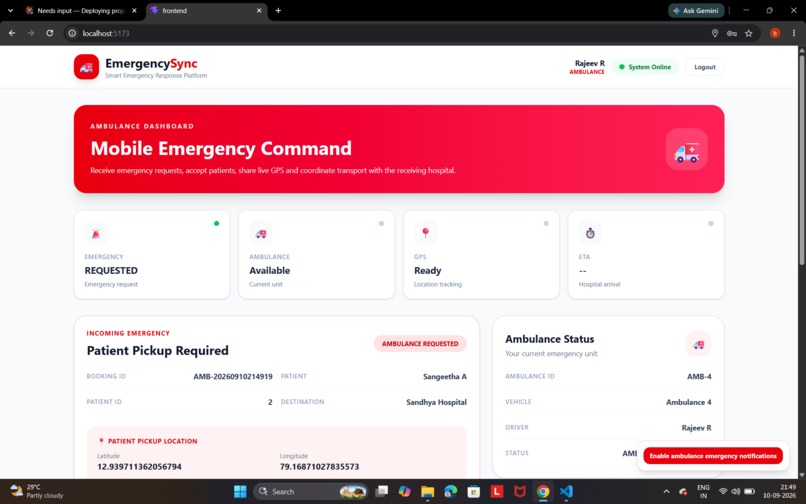Click destination Sandhya Hospital
Screen dimensions: 806x504
coord(436,402)
